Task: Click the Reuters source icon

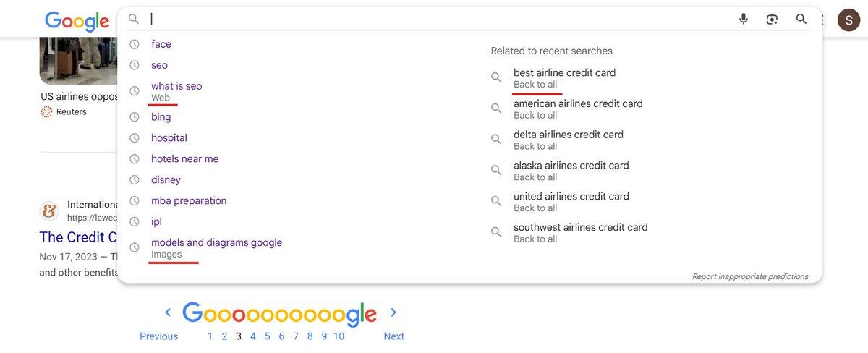Action: 47,111
